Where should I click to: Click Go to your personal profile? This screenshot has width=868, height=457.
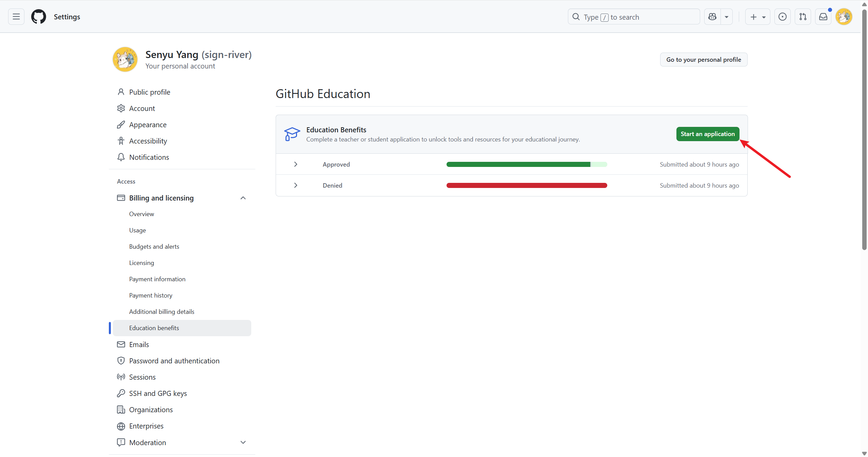click(704, 60)
